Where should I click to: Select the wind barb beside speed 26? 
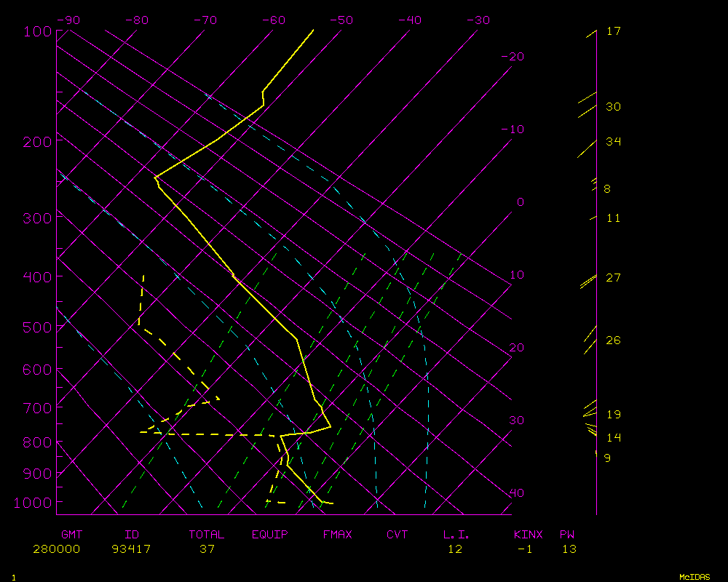(590, 334)
